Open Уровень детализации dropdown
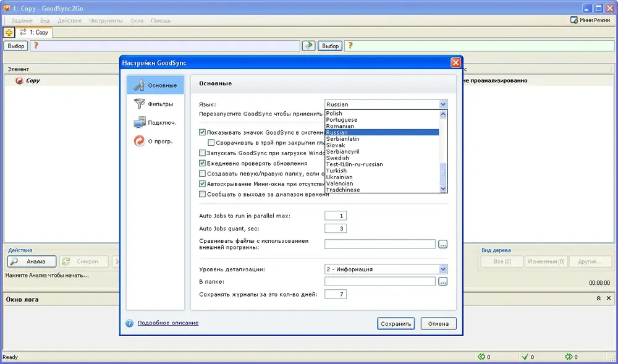 [x=443, y=269]
